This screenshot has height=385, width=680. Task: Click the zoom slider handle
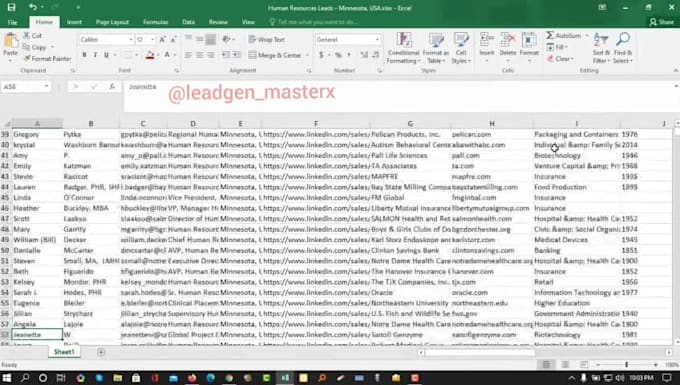point(627,365)
